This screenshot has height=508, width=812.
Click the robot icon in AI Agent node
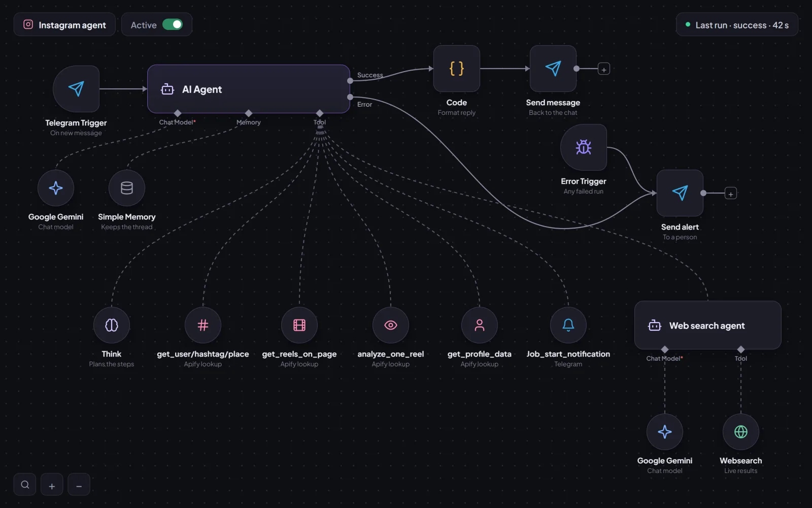[x=167, y=89]
